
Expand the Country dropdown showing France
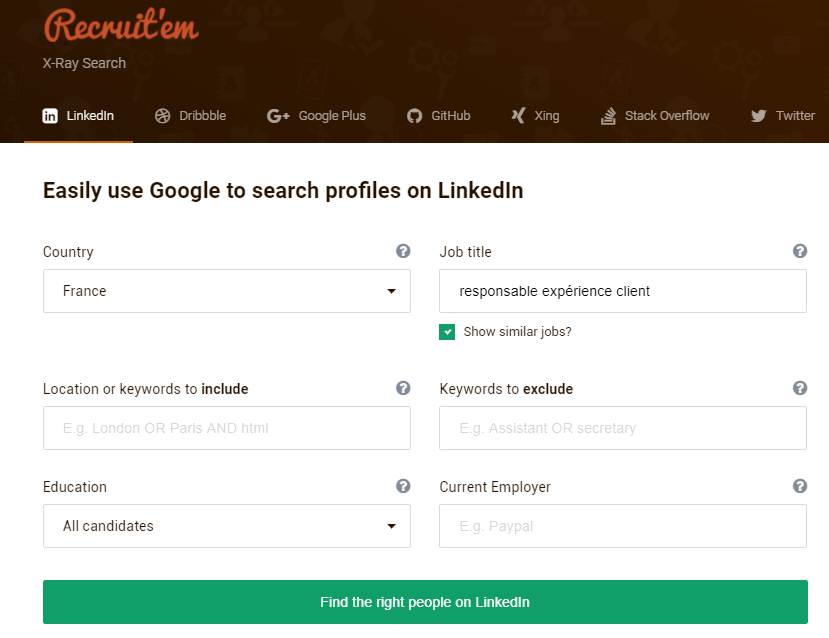coord(227,291)
